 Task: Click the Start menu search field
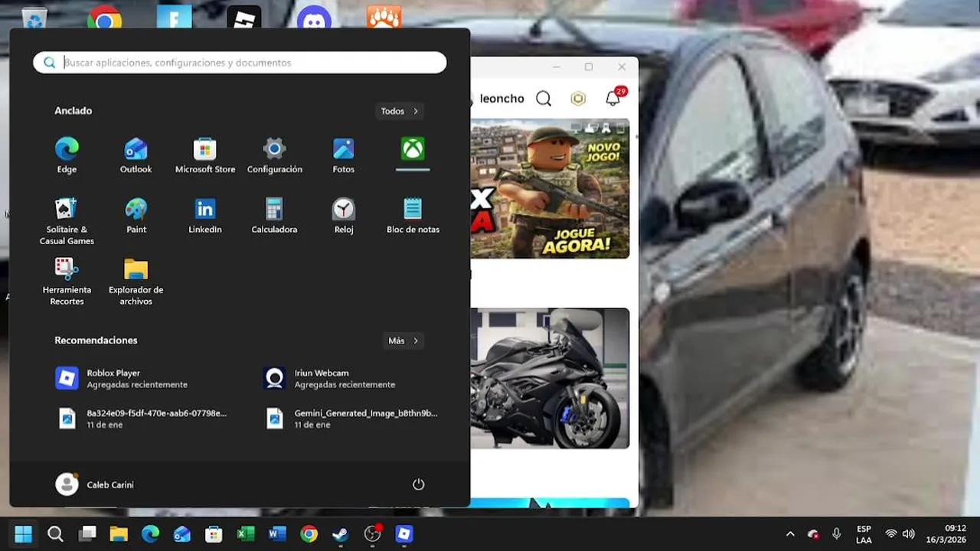coord(240,63)
